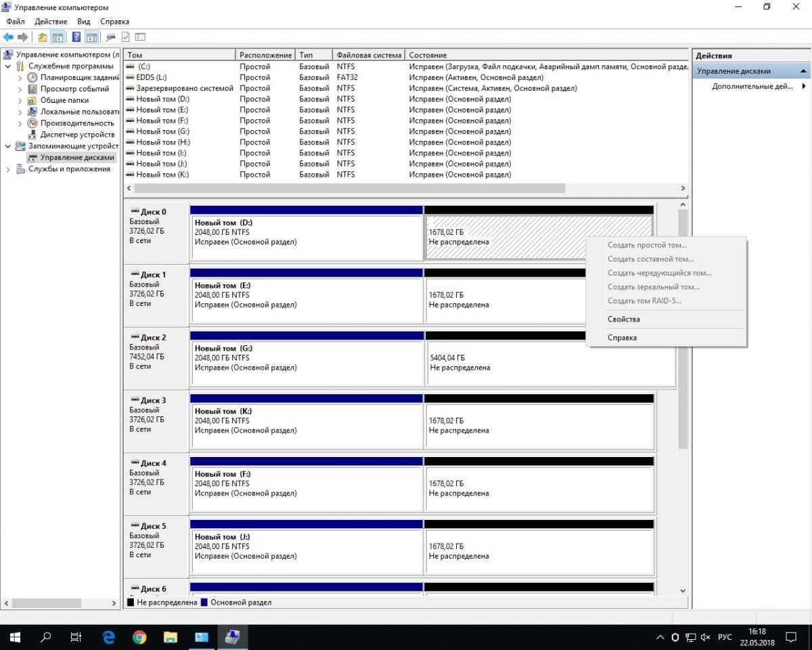Click the muted volume tray icon

(706, 637)
